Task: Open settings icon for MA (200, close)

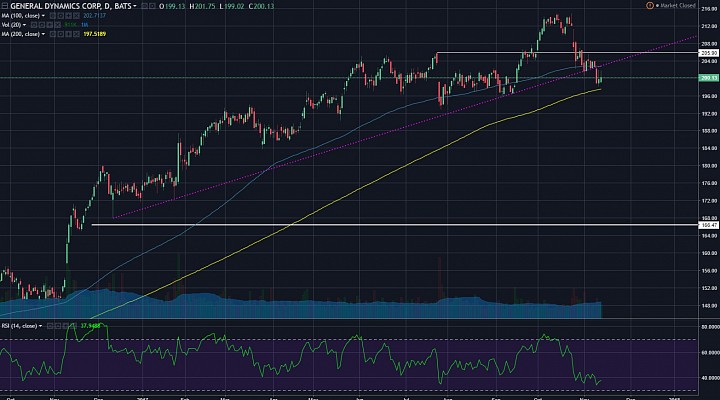Action: (x=61, y=34)
